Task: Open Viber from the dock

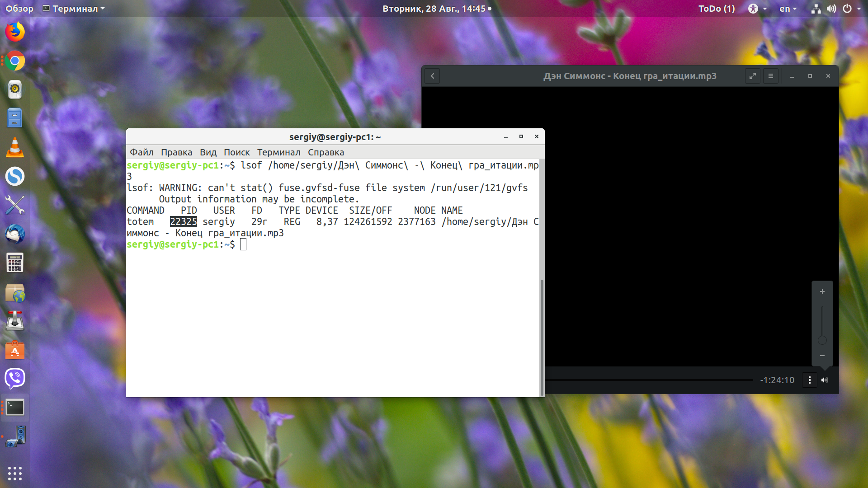Action: click(x=15, y=378)
